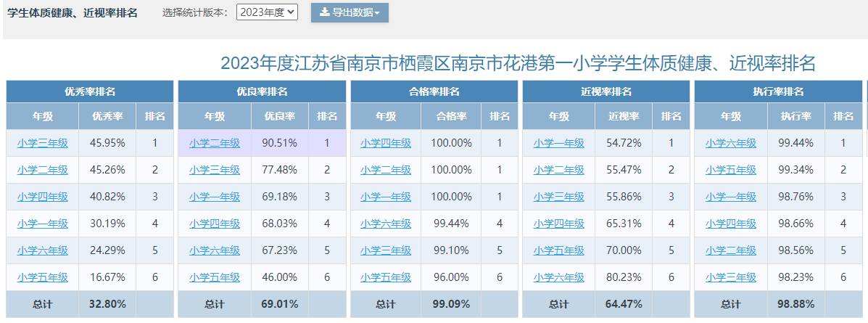Open 小学二年级 link in 近视率排名 table
Viewport: 868px width, 323px height.
point(558,170)
